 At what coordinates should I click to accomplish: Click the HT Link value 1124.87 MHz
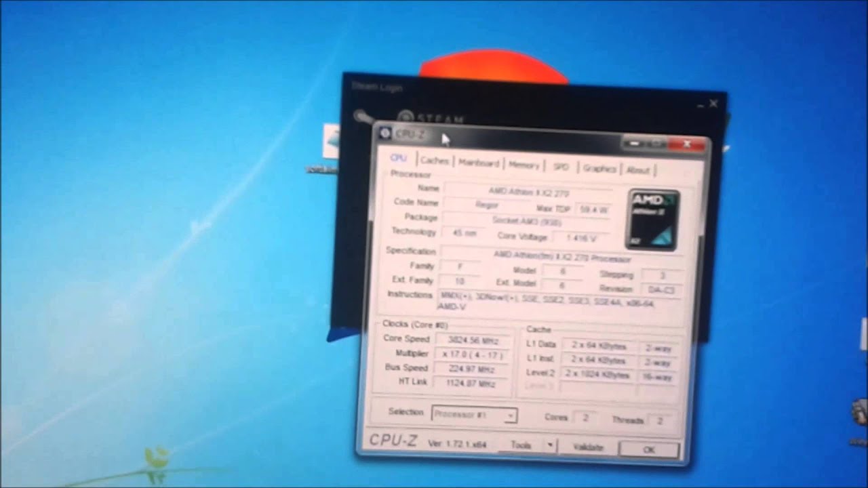(x=471, y=384)
